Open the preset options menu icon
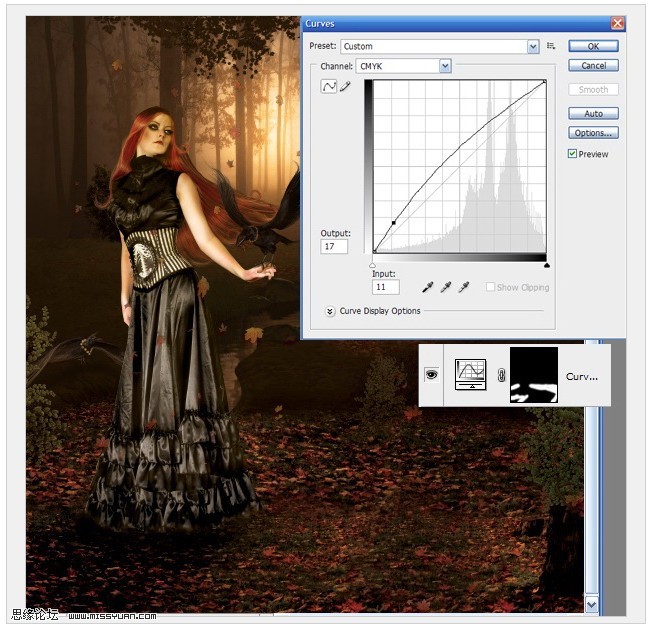Viewport: 652px width, 630px height. tap(551, 46)
